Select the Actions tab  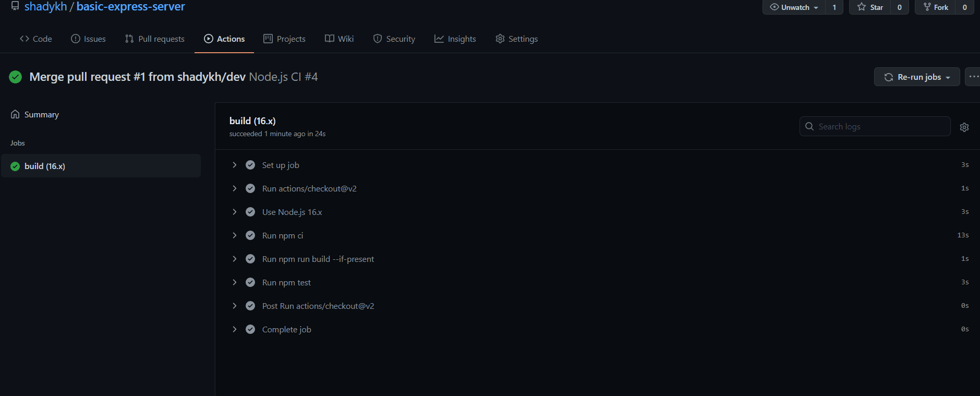224,39
